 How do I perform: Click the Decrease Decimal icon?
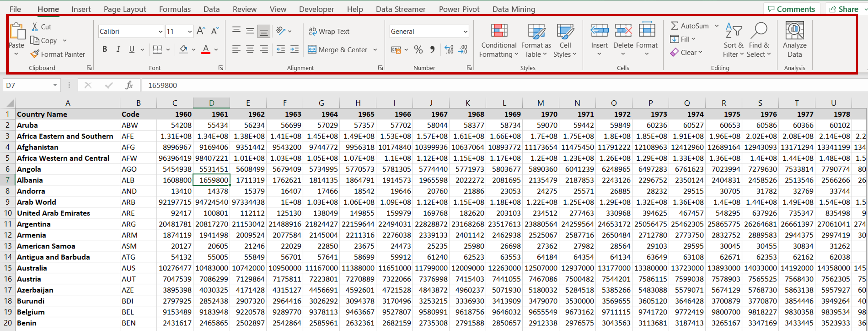click(x=463, y=50)
